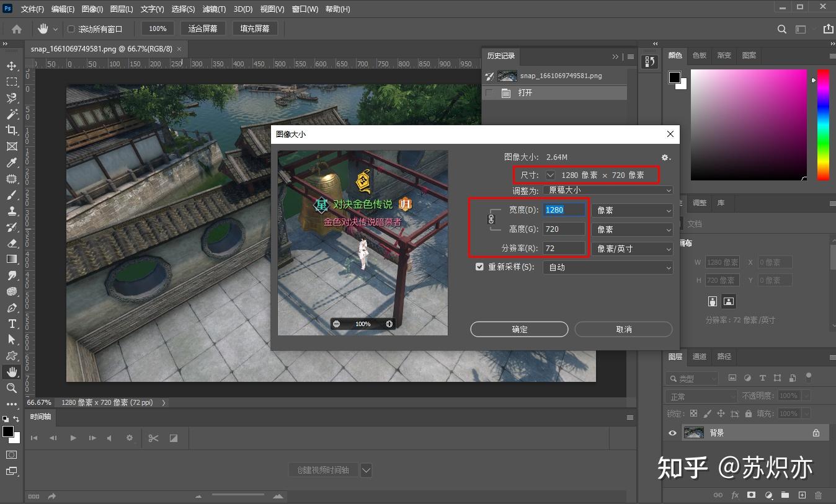Toggle lock position icon in Layers panel

pos(721,413)
